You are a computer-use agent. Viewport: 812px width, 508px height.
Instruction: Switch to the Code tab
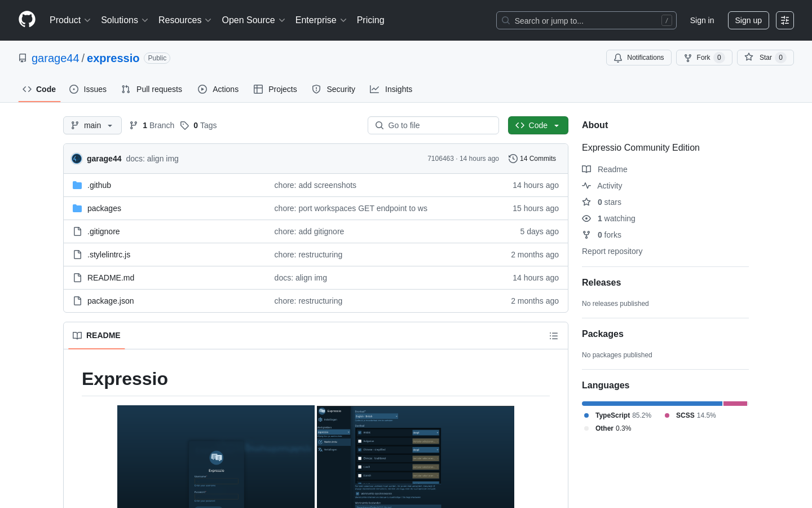click(x=39, y=89)
